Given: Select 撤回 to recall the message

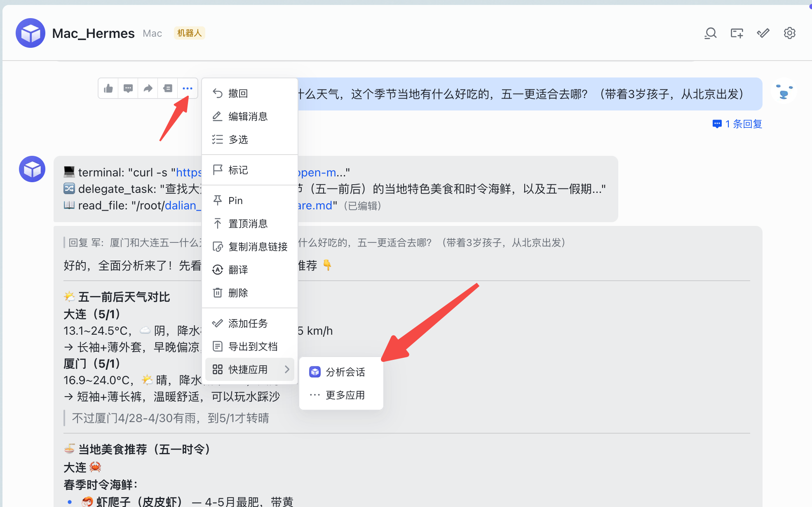Looking at the screenshot, I should [x=238, y=94].
